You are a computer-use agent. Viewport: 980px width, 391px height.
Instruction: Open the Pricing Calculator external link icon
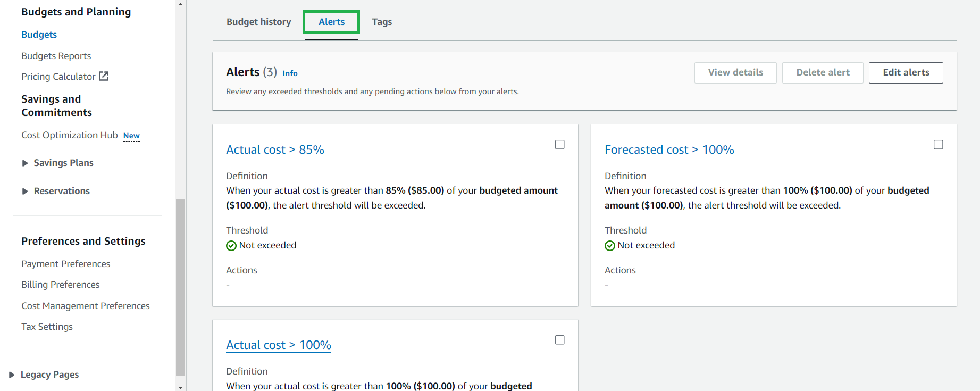tap(104, 76)
